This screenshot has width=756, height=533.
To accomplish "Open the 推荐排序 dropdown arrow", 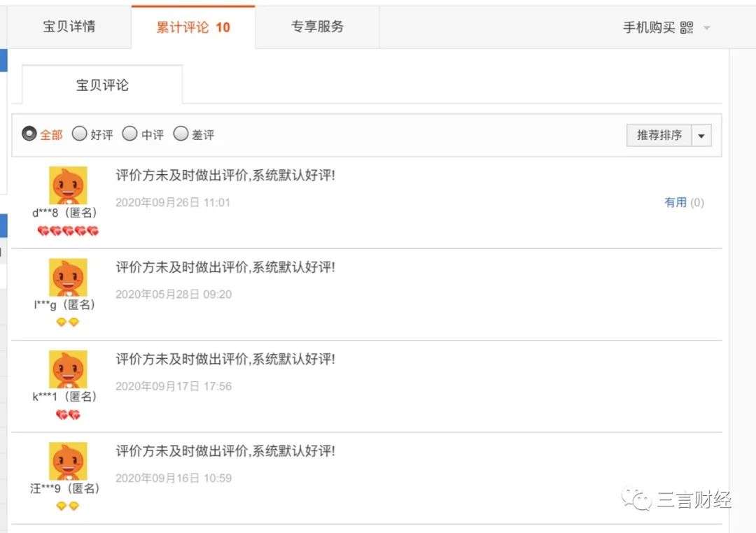I will coord(701,136).
